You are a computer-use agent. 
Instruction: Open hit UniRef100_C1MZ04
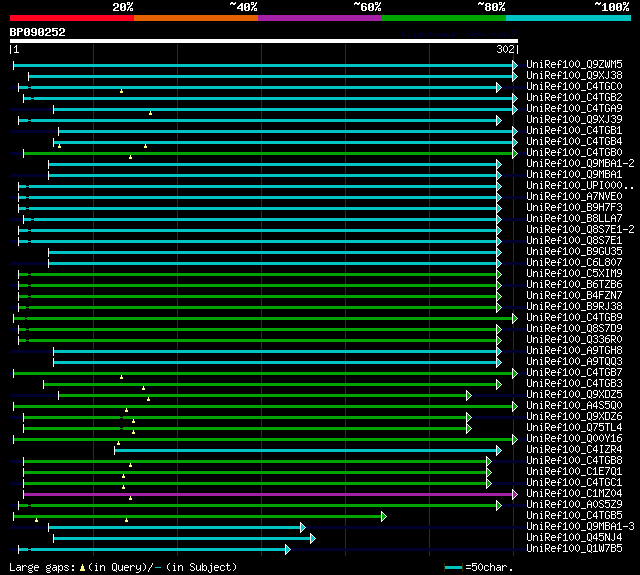574,494
